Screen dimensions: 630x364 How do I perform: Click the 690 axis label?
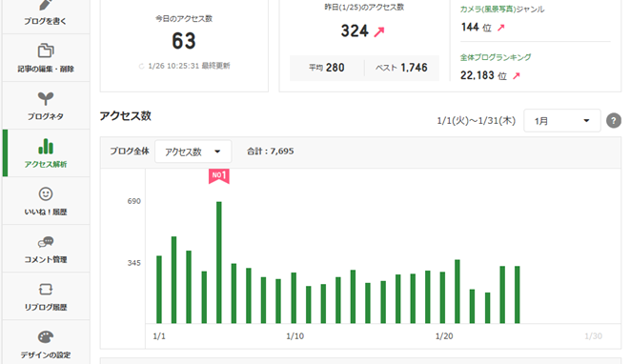133,201
